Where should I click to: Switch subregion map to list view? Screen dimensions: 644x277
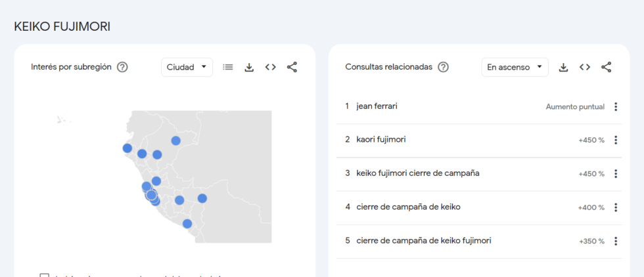(228, 68)
